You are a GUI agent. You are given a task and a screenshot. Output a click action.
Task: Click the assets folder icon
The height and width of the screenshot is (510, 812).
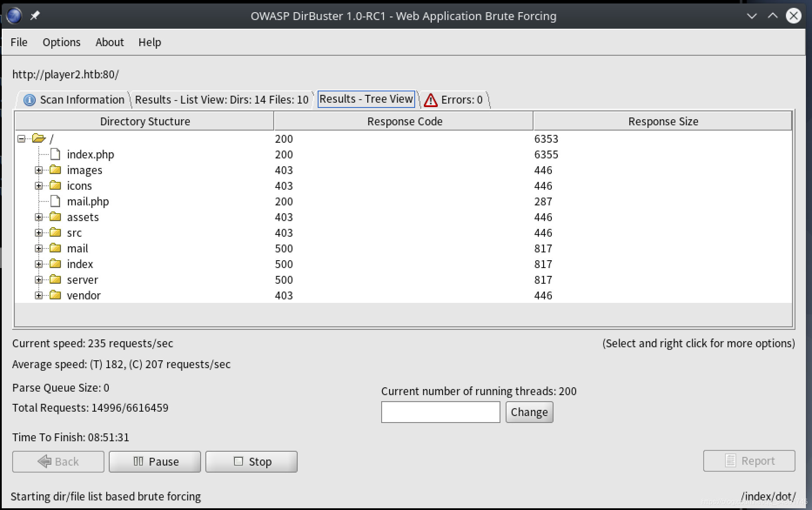(x=55, y=217)
